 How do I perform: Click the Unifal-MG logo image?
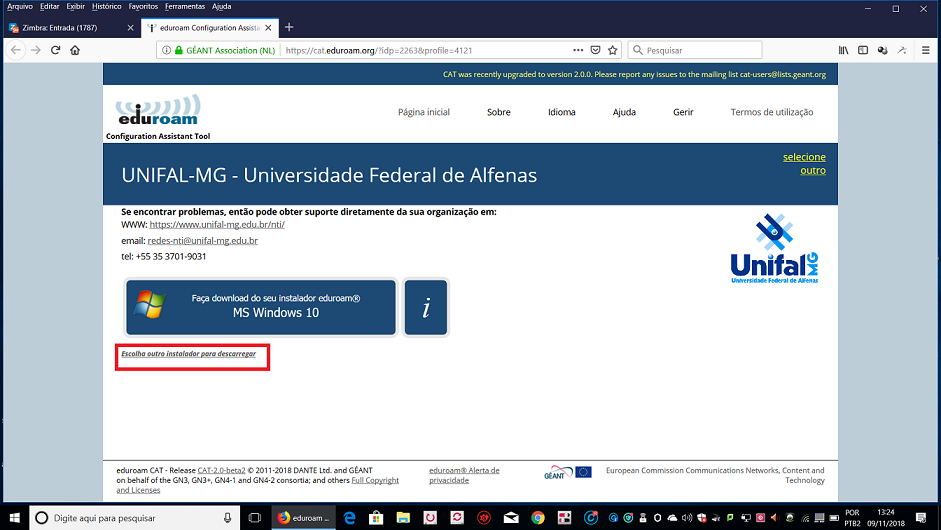pyautogui.click(x=774, y=248)
